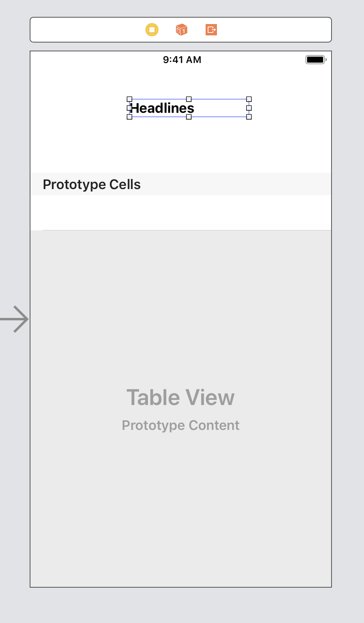Click the Prototype Content placeholder label

click(181, 426)
